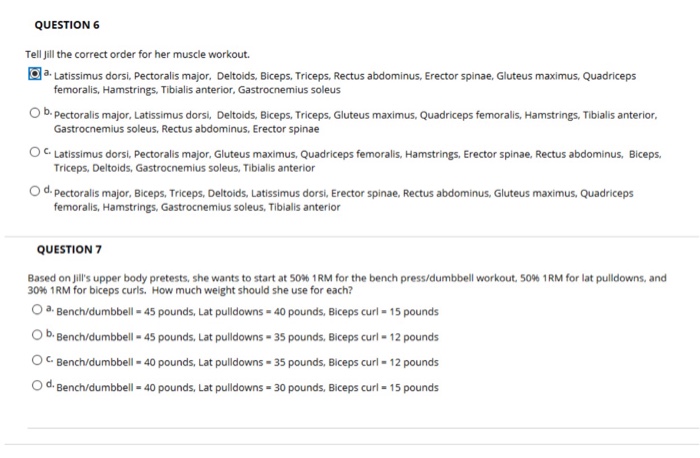Pick Question 7 radio button c
Viewport: 700px width, 458px height.
(37, 360)
